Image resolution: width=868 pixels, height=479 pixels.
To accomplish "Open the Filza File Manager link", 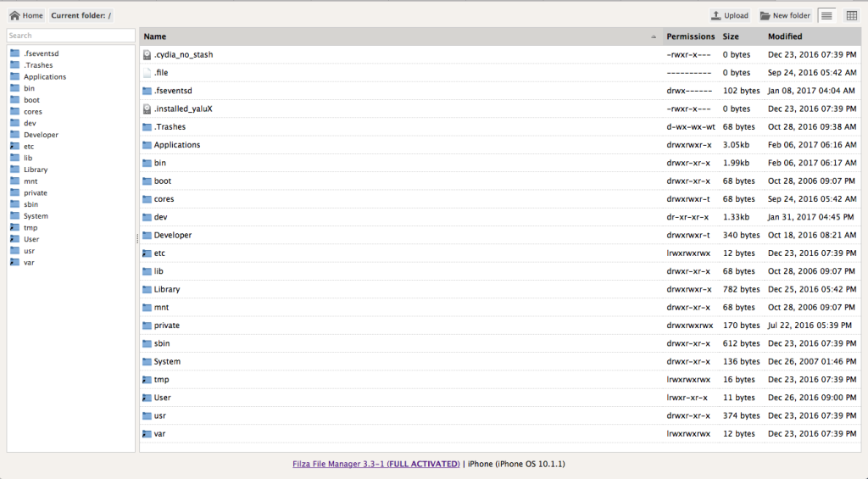I will coord(376,464).
